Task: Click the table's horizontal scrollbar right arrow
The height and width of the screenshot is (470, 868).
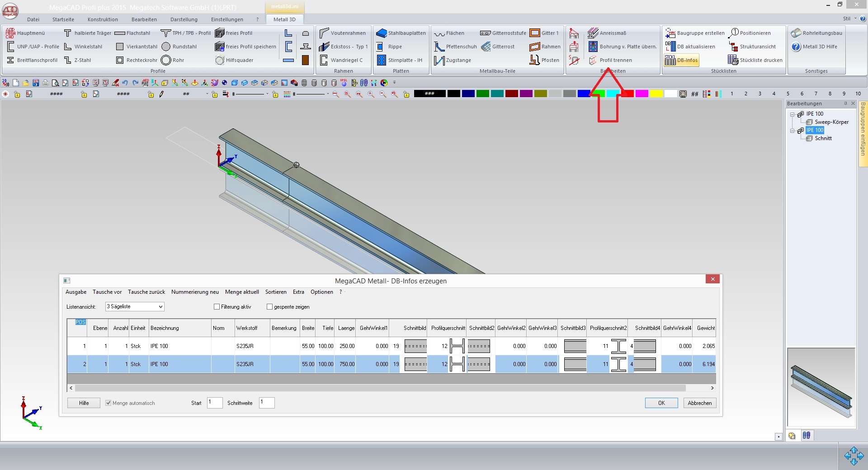Action: [x=712, y=388]
